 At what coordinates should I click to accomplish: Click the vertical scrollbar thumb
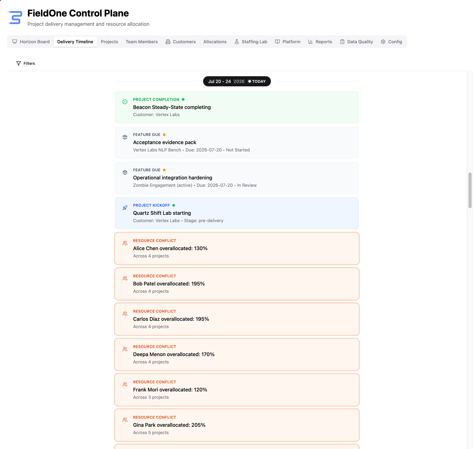470,191
